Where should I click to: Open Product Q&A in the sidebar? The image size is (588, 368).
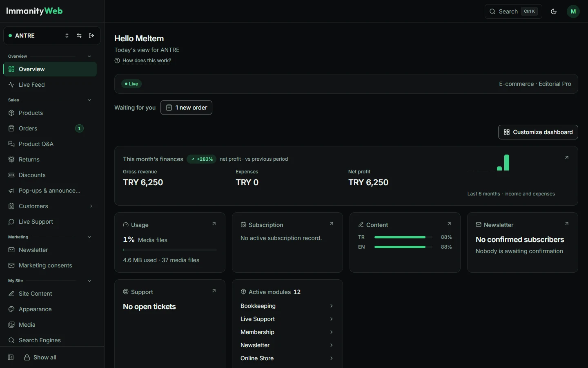[50, 144]
